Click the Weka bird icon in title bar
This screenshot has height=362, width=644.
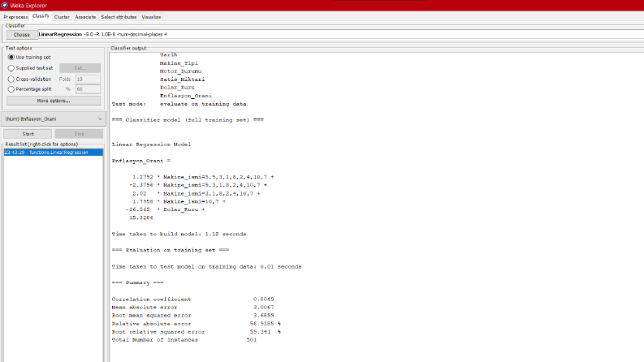tap(5, 6)
